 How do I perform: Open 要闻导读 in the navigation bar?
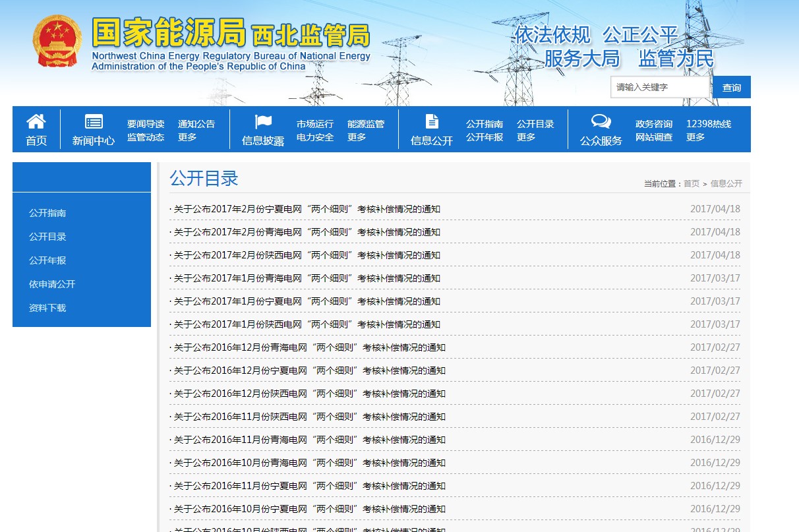click(x=146, y=124)
